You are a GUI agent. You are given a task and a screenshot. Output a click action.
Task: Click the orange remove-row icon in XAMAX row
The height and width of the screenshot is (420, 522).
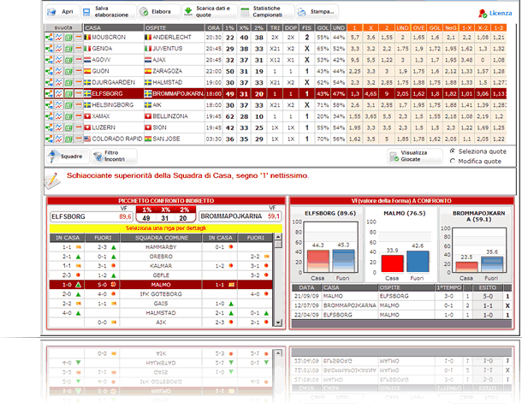click(78, 116)
